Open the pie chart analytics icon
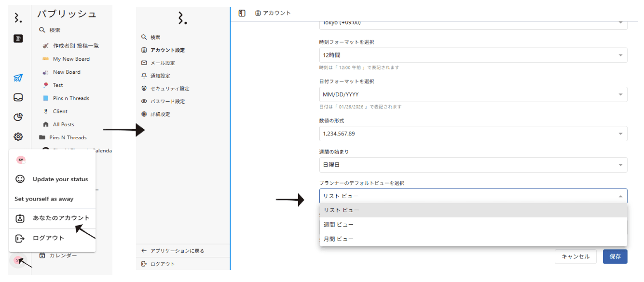 [x=18, y=117]
